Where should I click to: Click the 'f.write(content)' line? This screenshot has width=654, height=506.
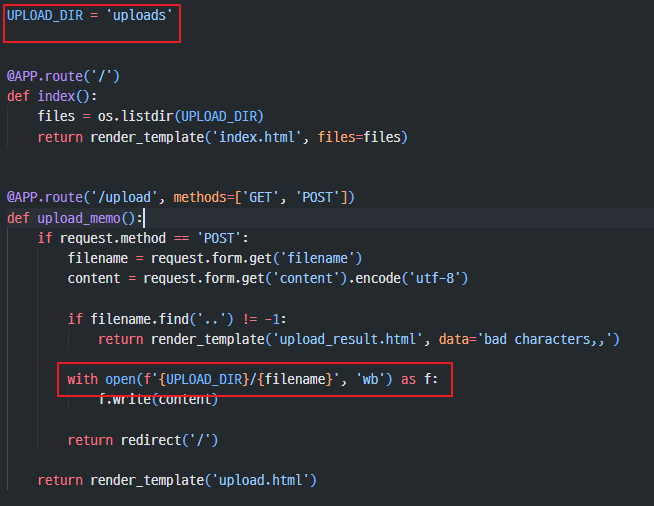pyautogui.click(x=158, y=400)
